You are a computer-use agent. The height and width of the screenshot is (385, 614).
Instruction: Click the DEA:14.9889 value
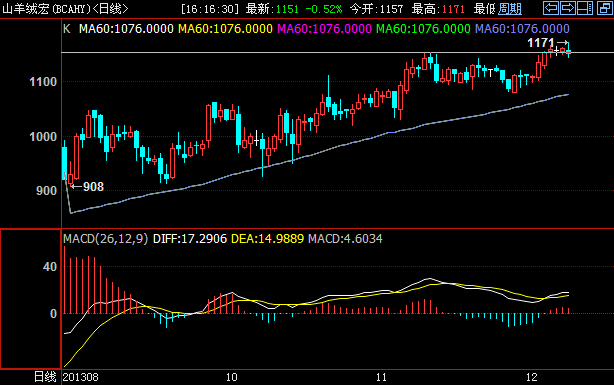click(267, 239)
